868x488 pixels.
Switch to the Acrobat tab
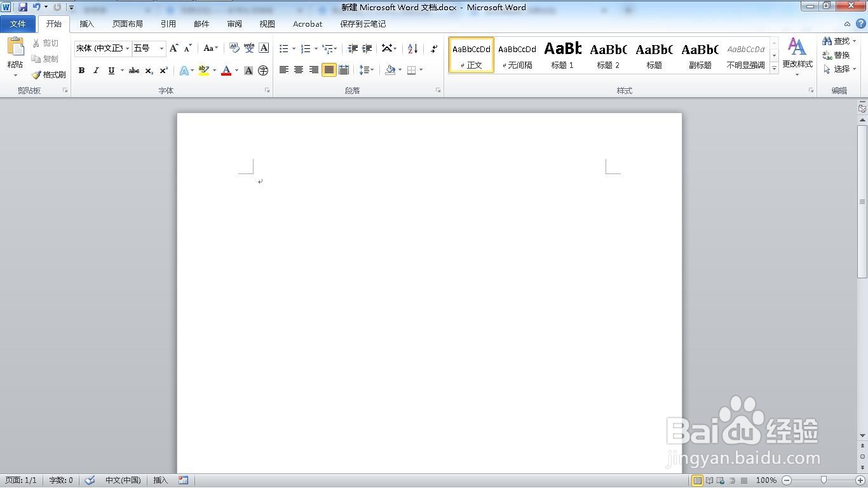308,24
